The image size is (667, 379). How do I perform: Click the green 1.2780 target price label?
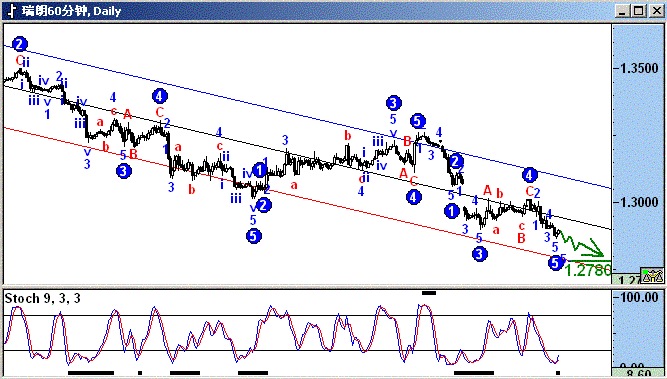point(588,270)
